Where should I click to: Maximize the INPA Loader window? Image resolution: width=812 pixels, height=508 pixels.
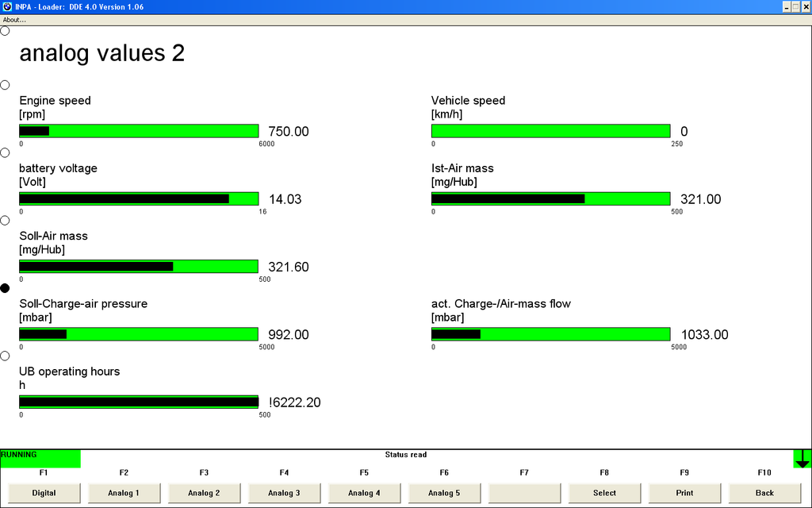[795, 6]
